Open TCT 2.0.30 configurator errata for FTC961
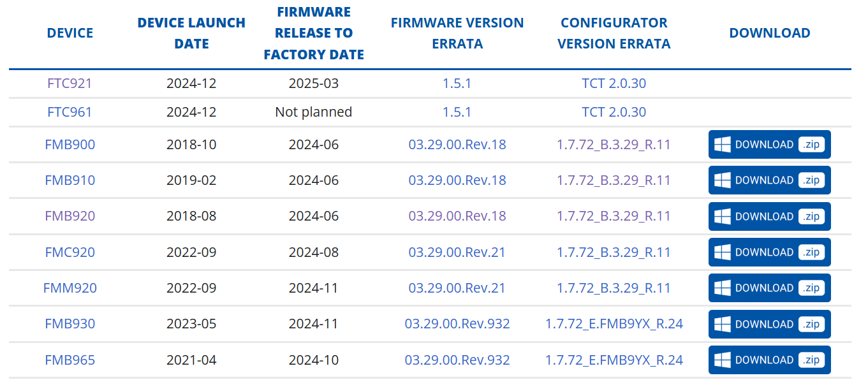This screenshot has height=387, width=868. point(614,112)
